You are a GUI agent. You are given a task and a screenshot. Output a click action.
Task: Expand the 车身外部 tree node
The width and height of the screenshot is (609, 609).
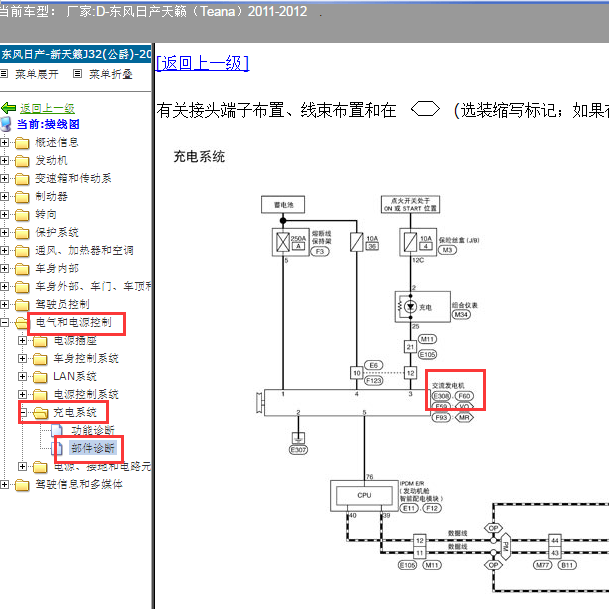pyautogui.click(x=4, y=286)
